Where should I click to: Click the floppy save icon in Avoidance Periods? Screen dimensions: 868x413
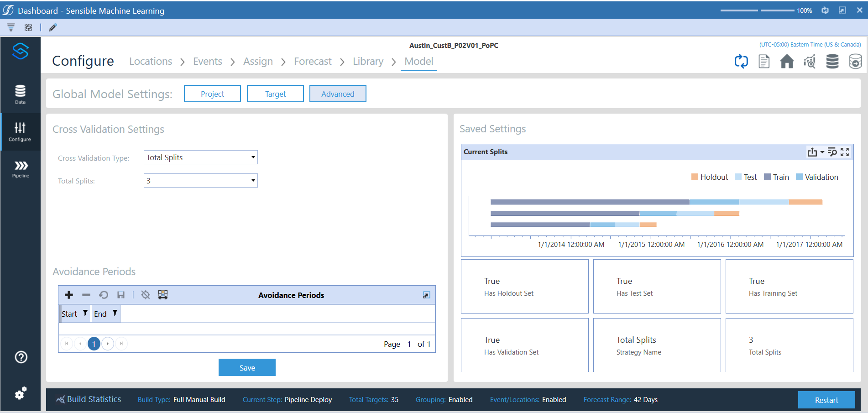pos(121,295)
